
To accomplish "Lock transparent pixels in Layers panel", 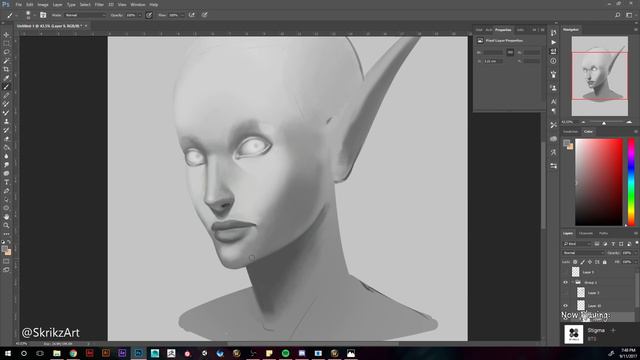I will point(575,262).
